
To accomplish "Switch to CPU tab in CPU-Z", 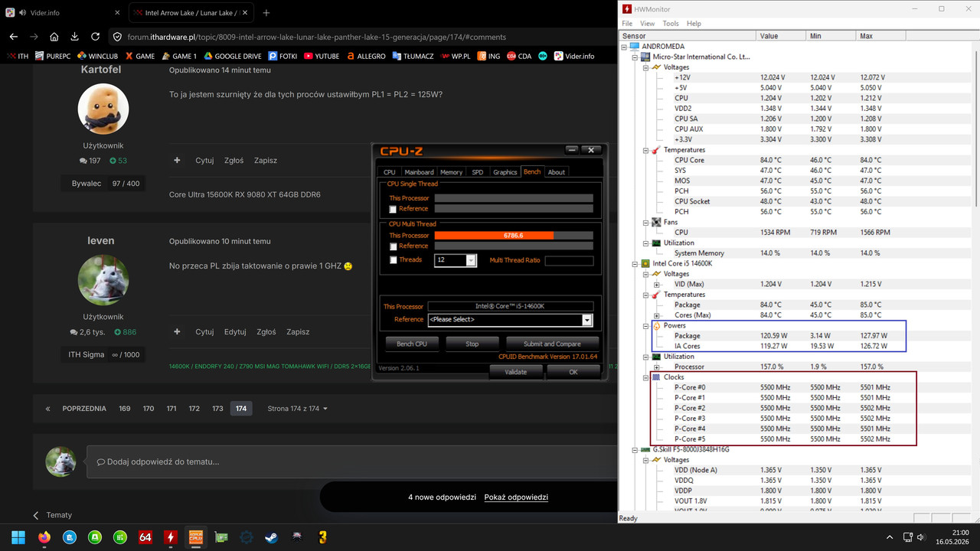I will point(390,172).
